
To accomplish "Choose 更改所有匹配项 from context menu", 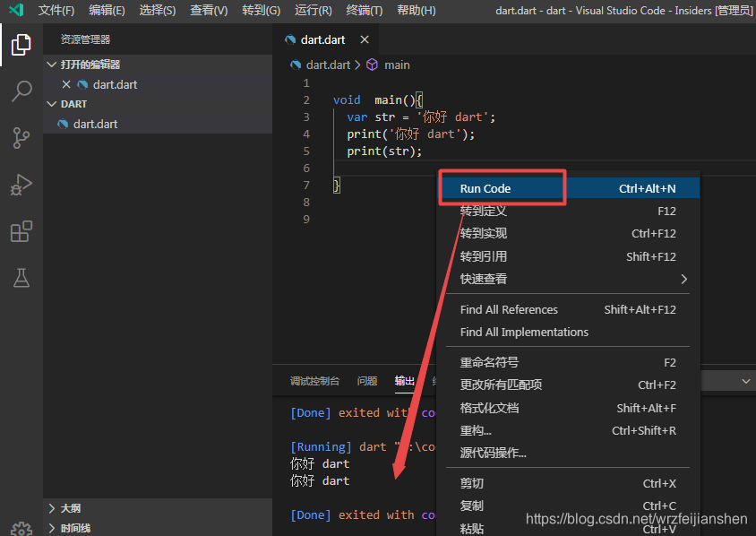I will (568, 385).
